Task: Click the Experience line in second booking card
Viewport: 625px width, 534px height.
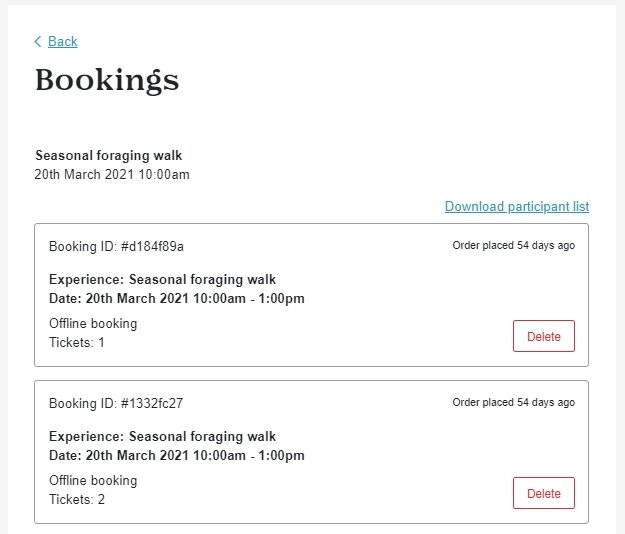Action: (162, 436)
